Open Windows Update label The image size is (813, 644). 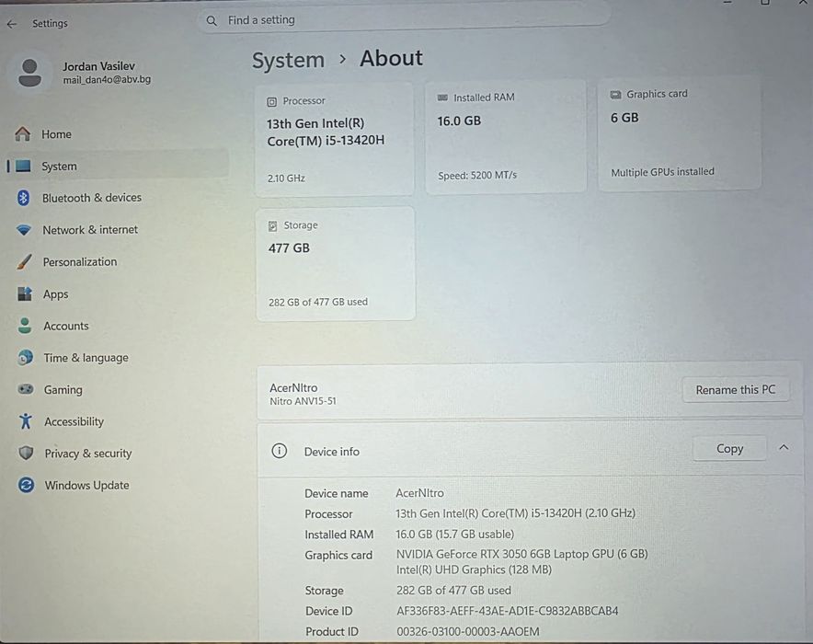(87, 486)
